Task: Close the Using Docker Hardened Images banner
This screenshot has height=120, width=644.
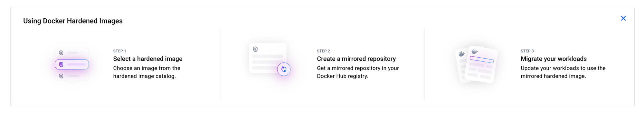Action: tap(623, 18)
